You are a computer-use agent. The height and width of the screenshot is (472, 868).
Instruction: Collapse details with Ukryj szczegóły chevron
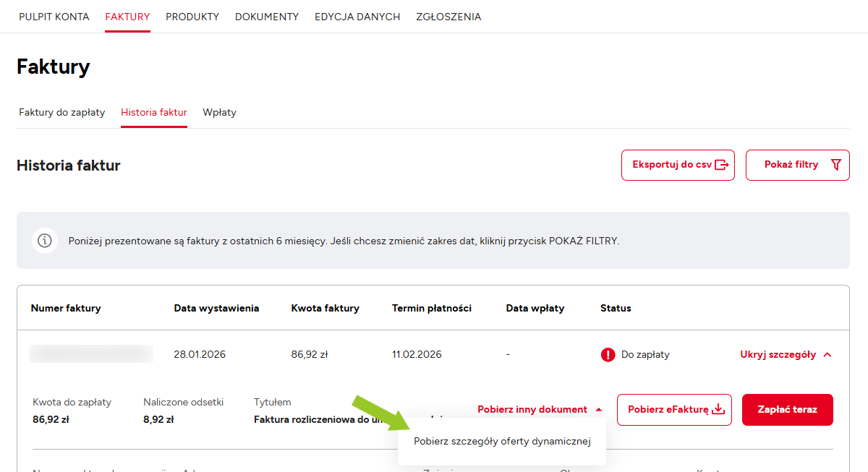(x=827, y=355)
